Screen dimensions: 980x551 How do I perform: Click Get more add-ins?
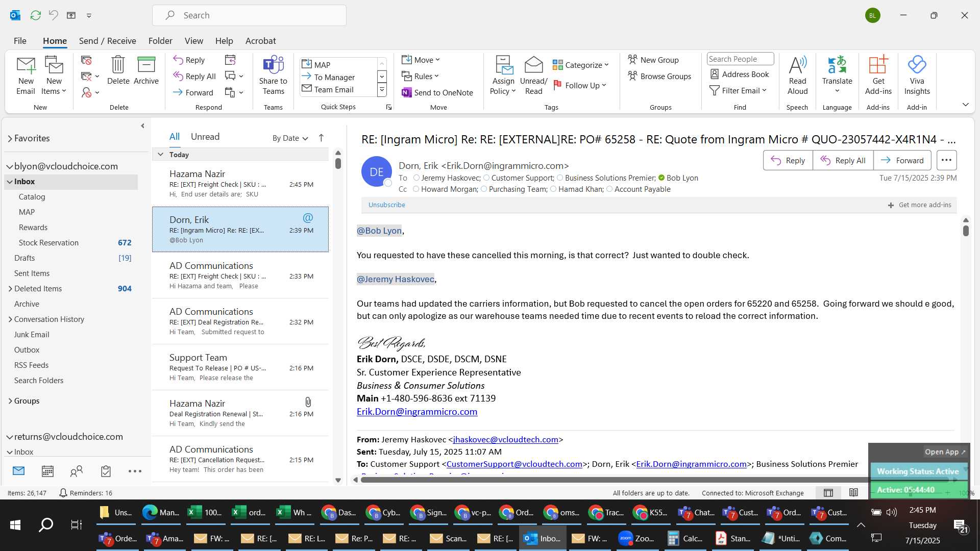pyautogui.click(x=919, y=205)
